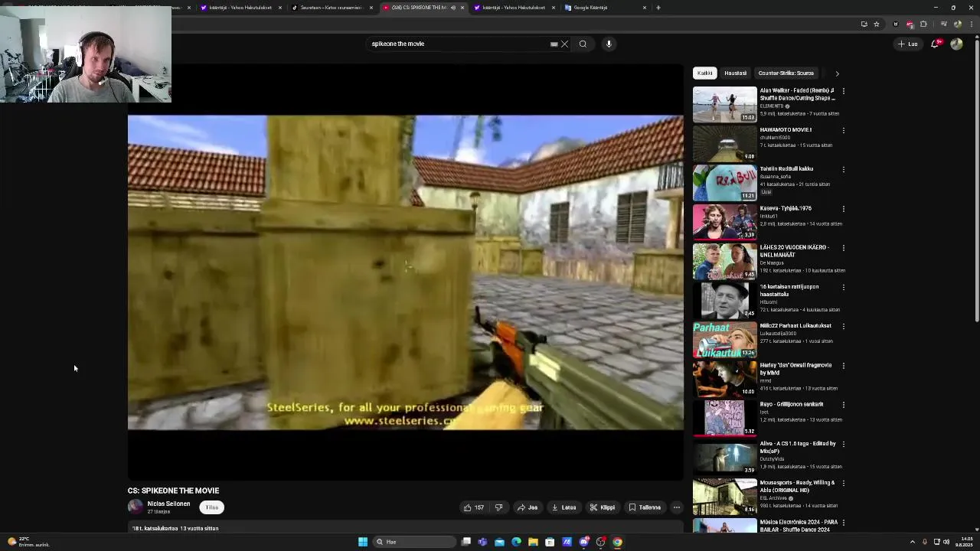Share the video with the Jaa button

(527, 507)
